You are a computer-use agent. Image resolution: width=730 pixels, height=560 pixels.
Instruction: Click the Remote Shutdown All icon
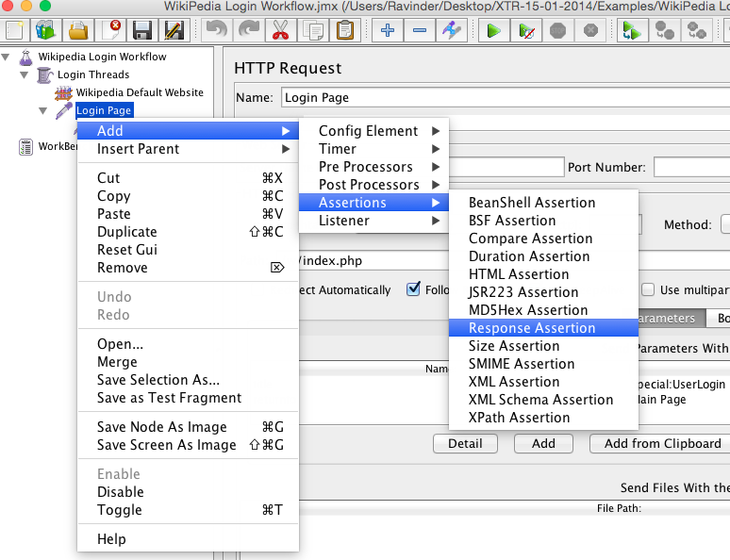[696, 30]
